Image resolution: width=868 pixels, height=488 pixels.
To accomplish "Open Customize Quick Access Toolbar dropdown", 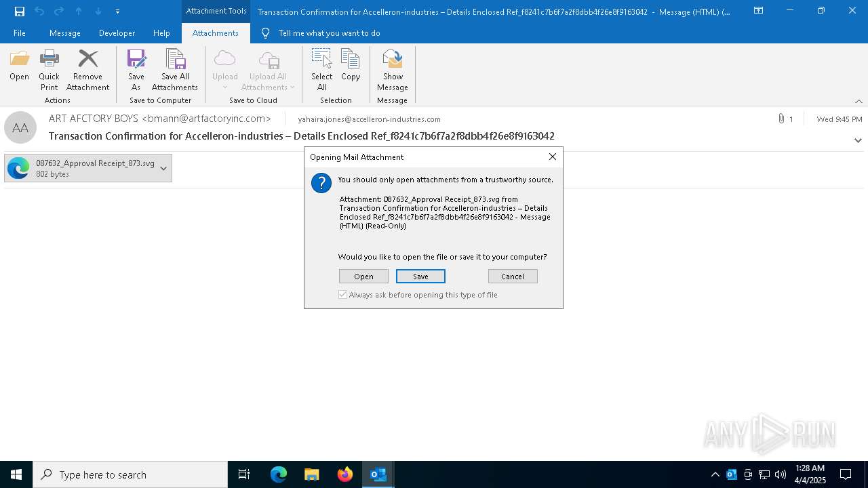I will pyautogui.click(x=118, y=11).
